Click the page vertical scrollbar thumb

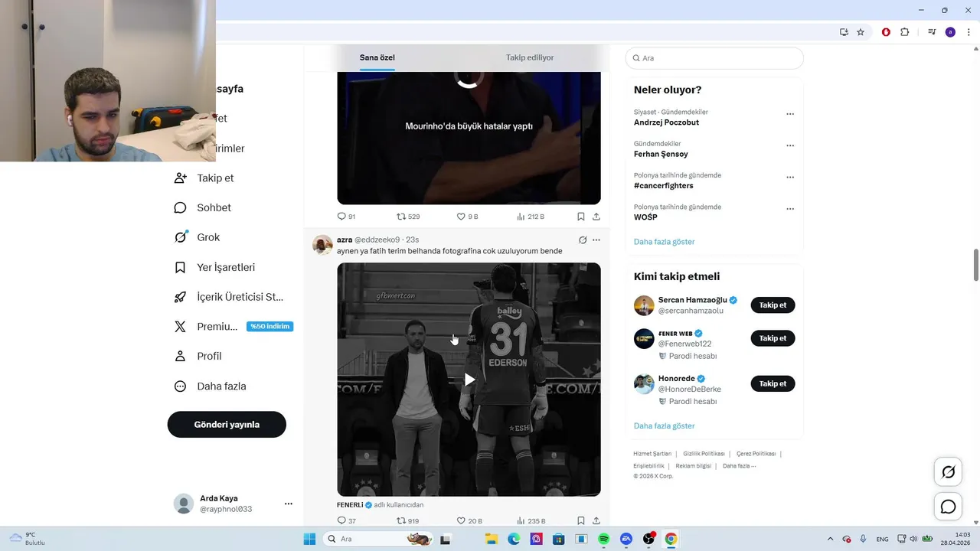[x=976, y=265]
